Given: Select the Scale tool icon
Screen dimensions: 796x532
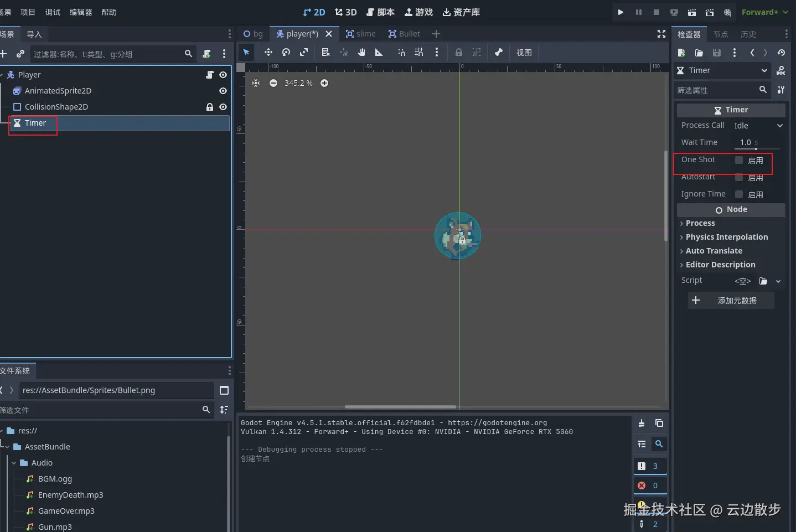Looking at the screenshot, I should [304, 52].
